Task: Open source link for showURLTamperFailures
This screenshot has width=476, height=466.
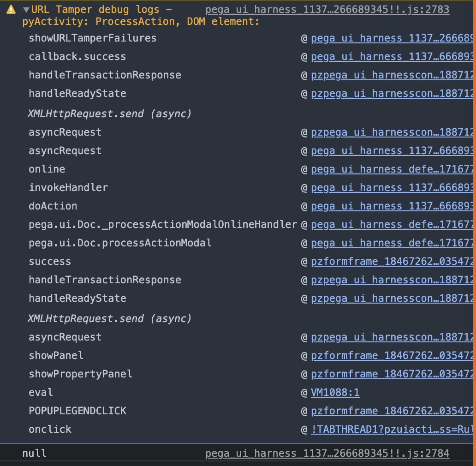Action: [392, 38]
